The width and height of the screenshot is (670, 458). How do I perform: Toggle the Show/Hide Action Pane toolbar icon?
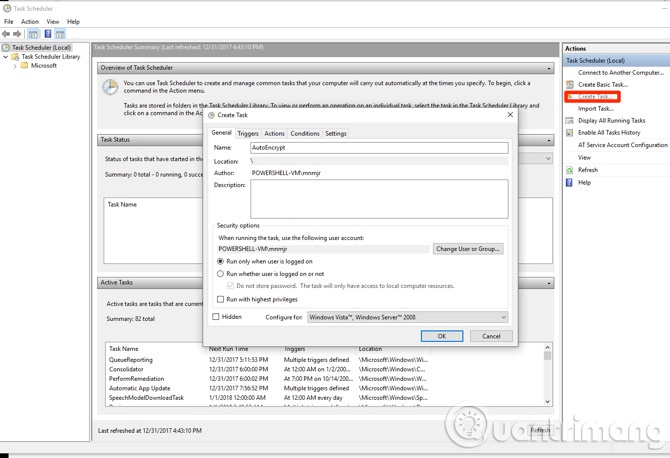tap(60, 34)
